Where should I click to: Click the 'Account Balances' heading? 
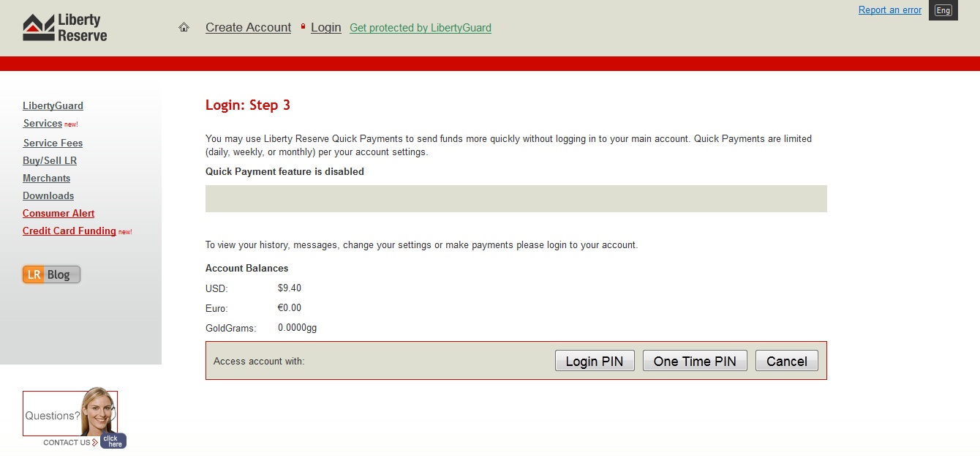[247, 268]
